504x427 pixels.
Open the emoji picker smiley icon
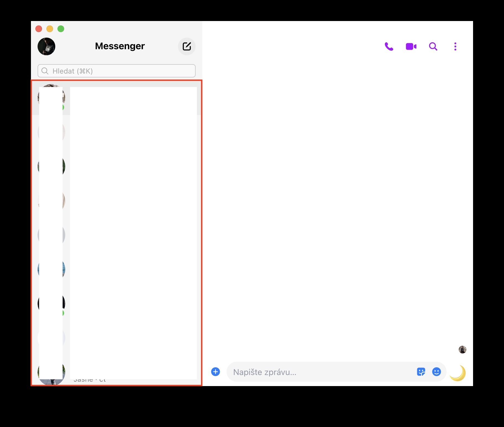437,372
